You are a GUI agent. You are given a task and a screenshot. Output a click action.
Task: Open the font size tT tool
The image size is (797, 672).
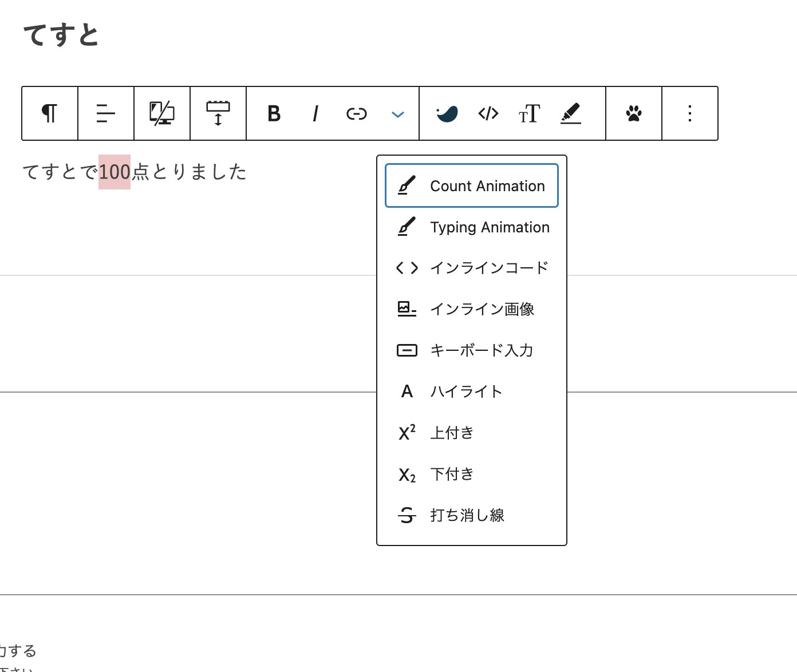pos(529,113)
